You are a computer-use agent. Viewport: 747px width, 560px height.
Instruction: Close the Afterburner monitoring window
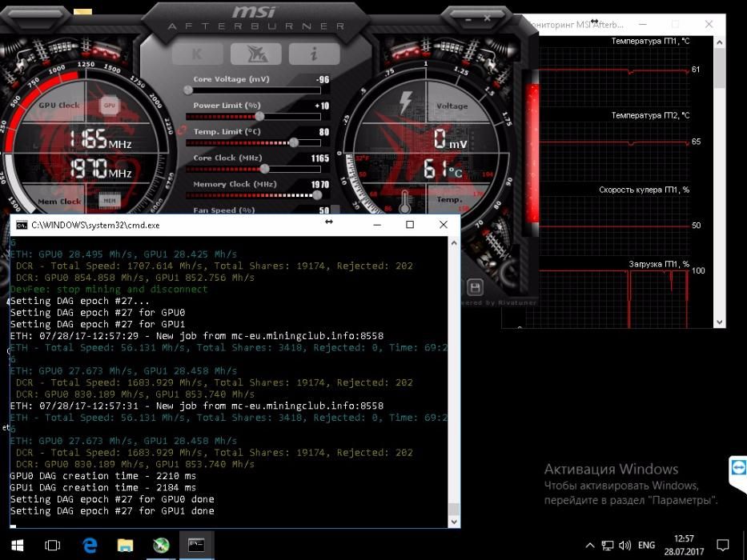(x=709, y=24)
